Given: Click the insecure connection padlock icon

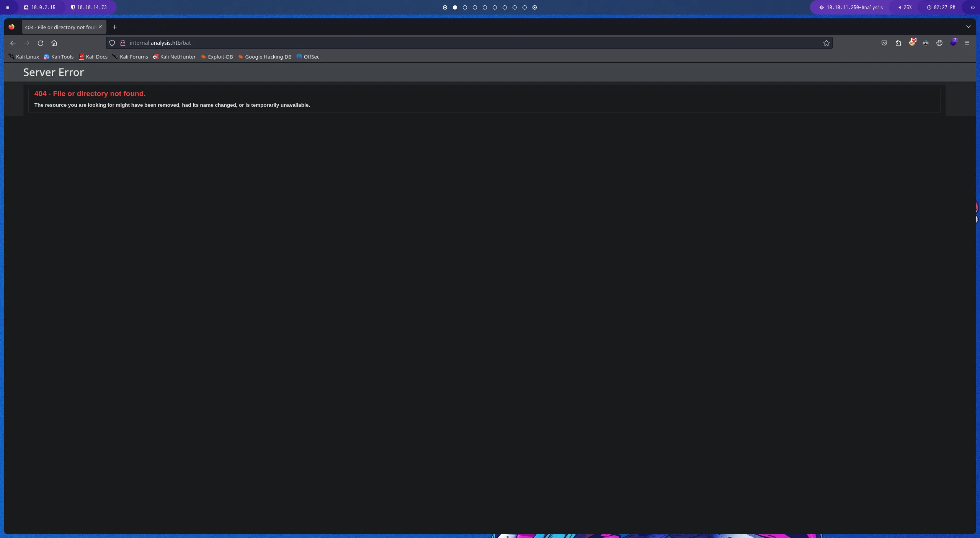Looking at the screenshot, I should click(x=123, y=43).
